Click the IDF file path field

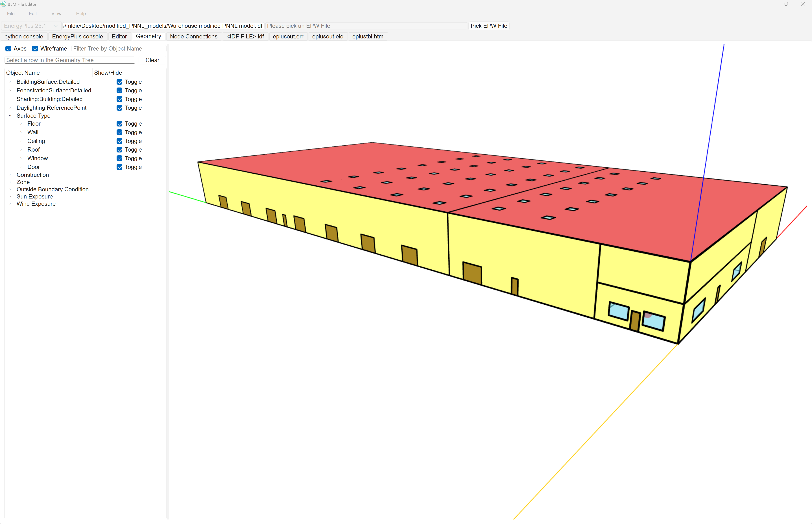coord(163,26)
